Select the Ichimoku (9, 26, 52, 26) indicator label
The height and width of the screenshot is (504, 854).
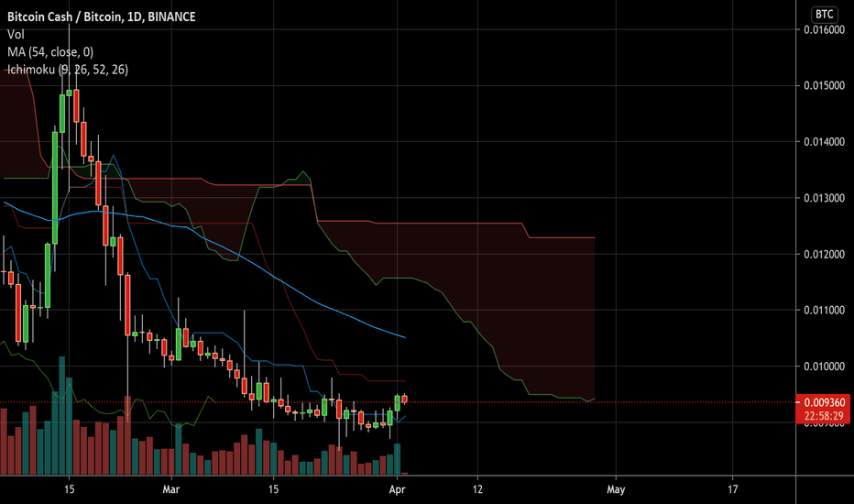(68, 70)
